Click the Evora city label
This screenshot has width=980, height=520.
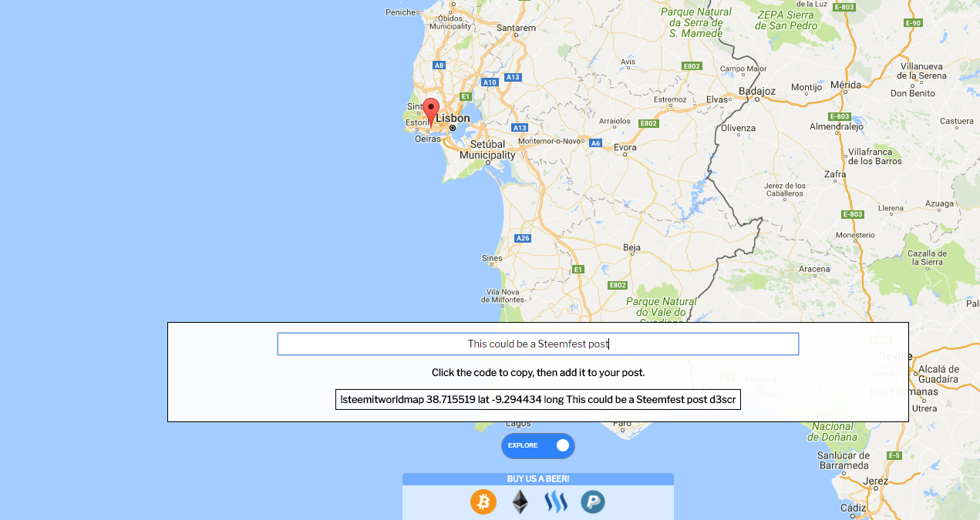pos(625,147)
